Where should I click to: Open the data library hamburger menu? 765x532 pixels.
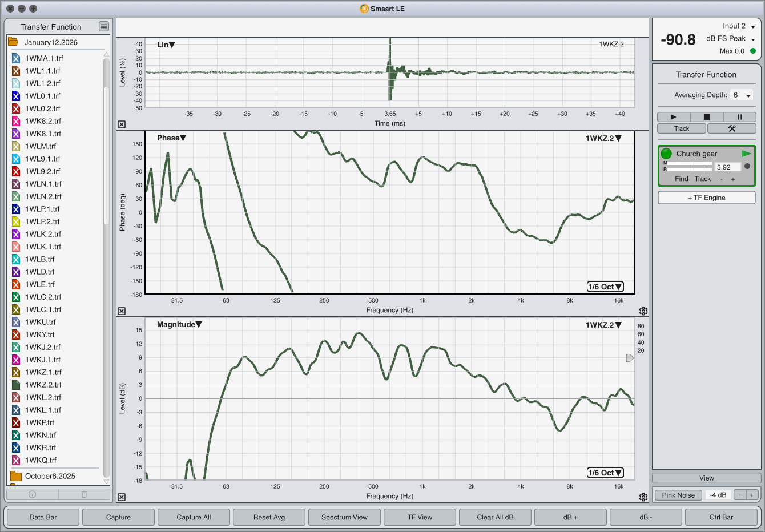[x=103, y=26]
